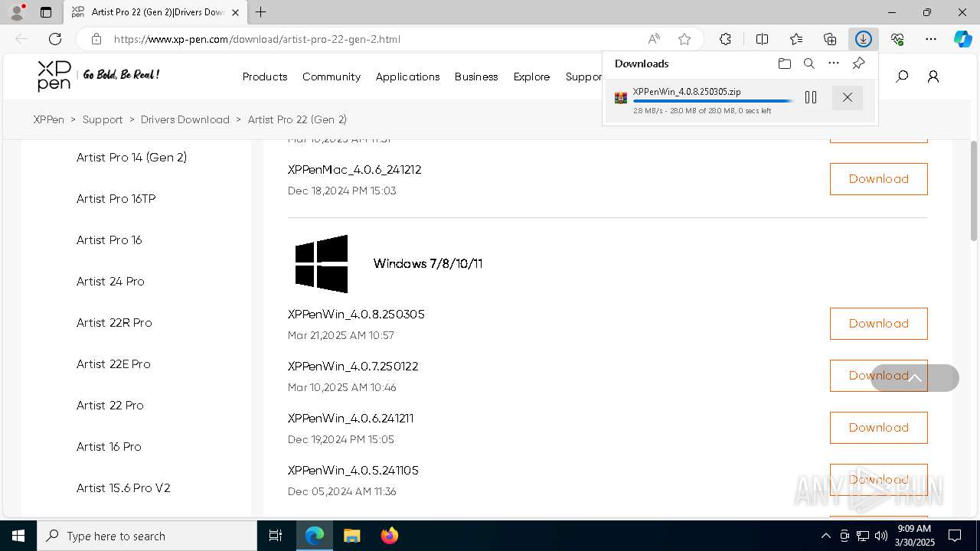This screenshot has height=551, width=980.
Task: Open Edge Settings and more menu
Action: (x=931, y=39)
